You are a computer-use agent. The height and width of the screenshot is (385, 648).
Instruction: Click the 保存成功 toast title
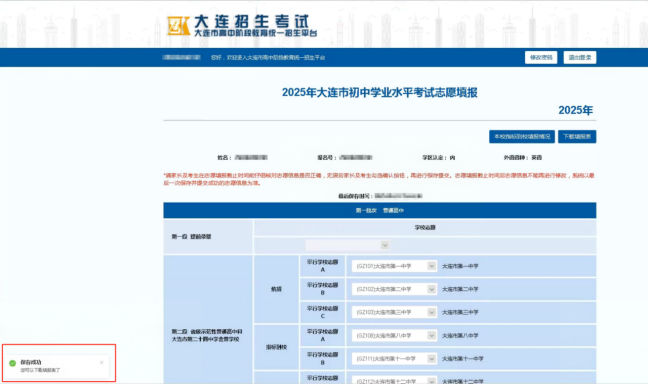pos(31,362)
